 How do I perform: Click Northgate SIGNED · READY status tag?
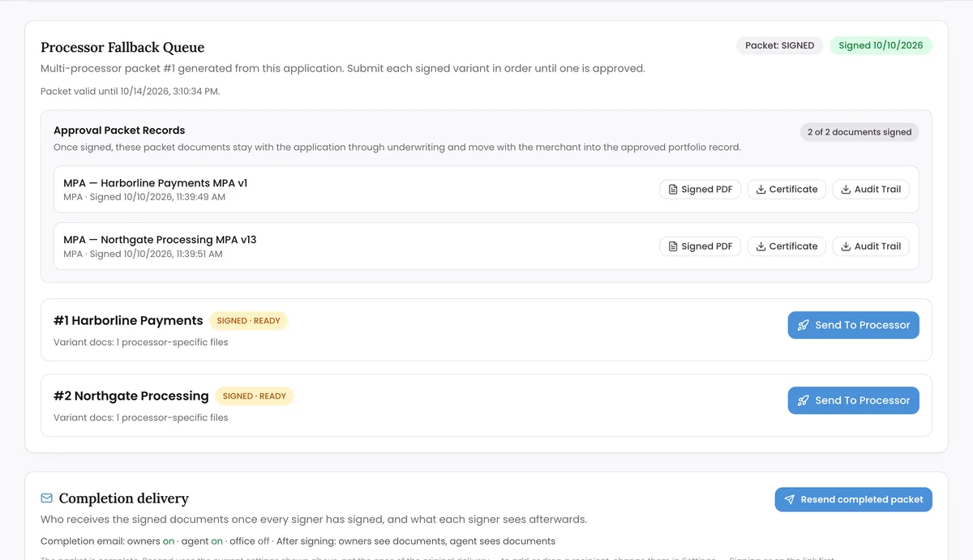[254, 396]
